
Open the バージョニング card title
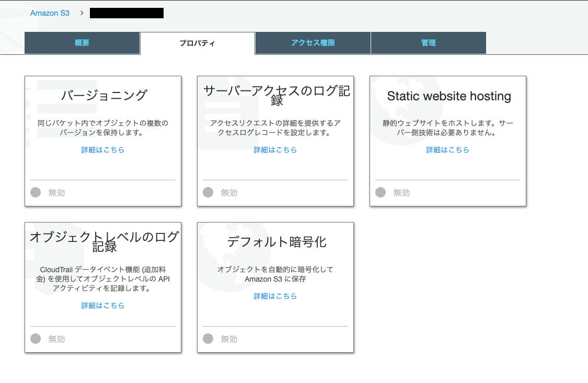click(104, 95)
